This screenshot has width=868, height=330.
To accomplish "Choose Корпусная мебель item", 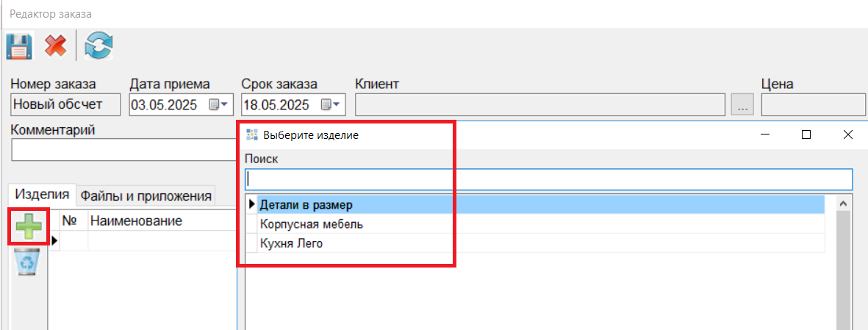I will coord(312,224).
